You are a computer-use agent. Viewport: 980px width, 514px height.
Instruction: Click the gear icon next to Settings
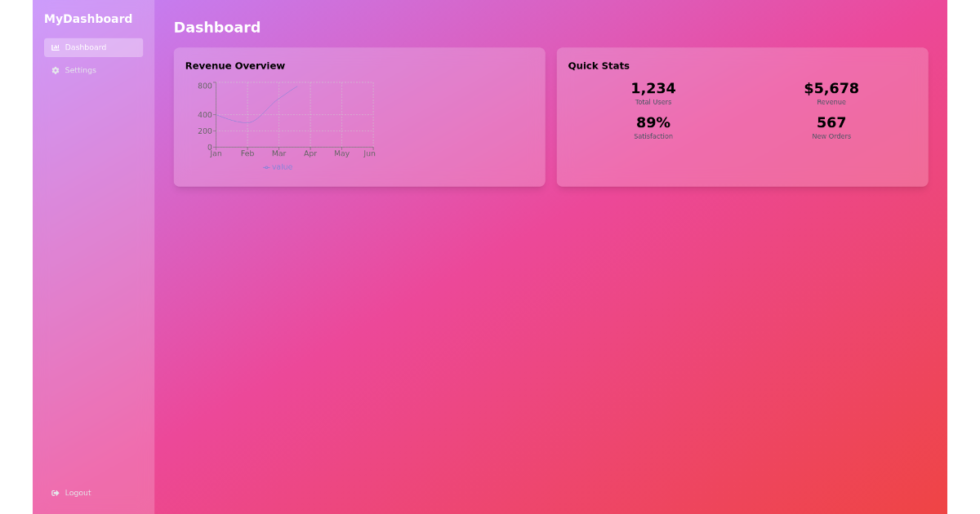tap(56, 70)
